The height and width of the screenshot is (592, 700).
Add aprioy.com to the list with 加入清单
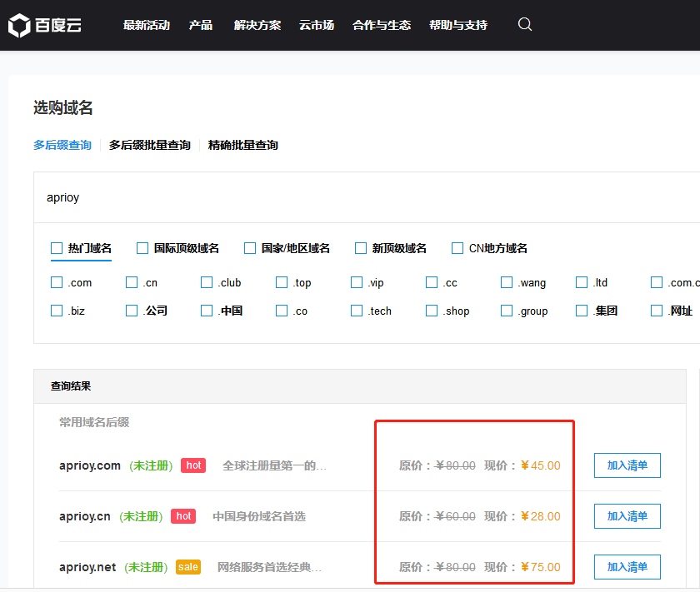click(627, 465)
